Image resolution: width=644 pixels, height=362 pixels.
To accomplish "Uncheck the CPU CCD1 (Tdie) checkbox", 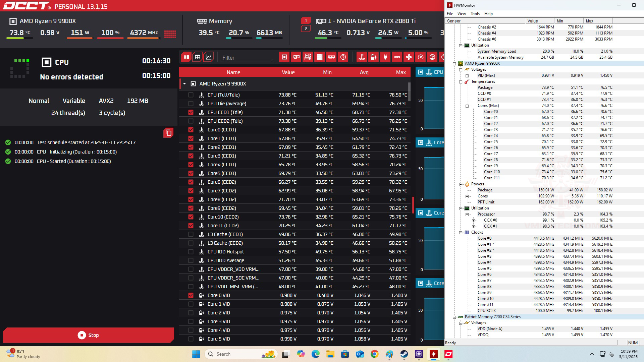I will point(191,112).
